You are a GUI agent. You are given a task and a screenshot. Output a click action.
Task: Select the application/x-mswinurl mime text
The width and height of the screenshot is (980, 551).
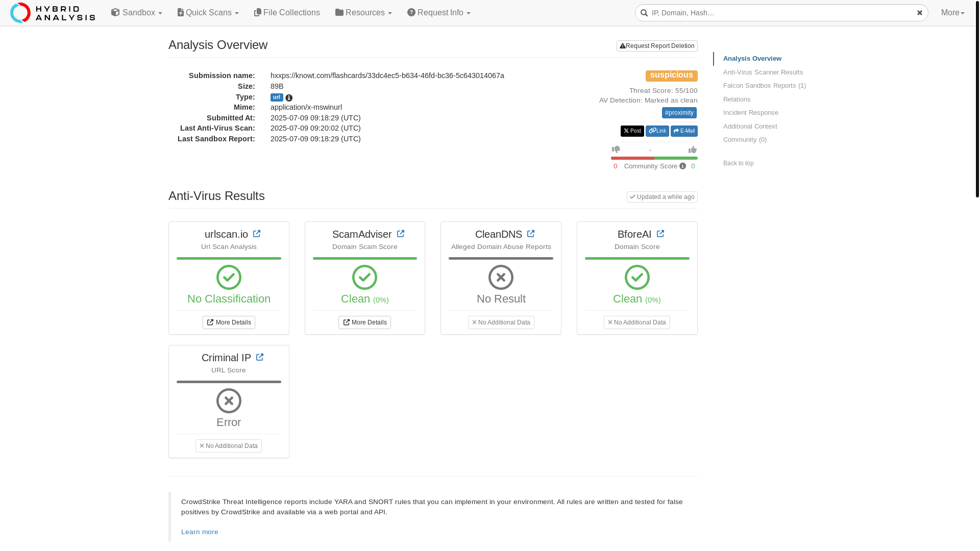tap(306, 107)
